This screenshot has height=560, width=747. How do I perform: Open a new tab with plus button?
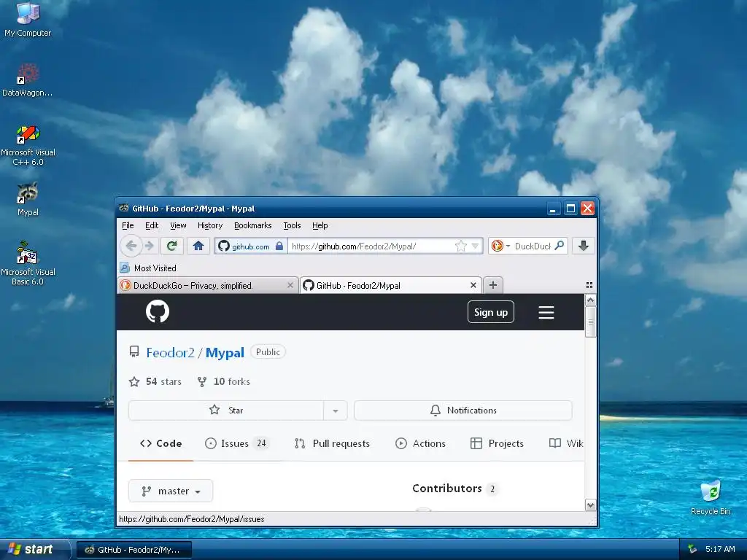[x=493, y=285]
